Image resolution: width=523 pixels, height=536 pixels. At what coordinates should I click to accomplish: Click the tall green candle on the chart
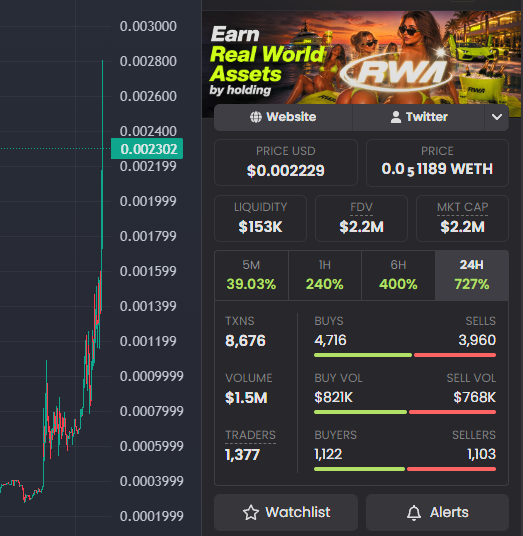(102, 154)
